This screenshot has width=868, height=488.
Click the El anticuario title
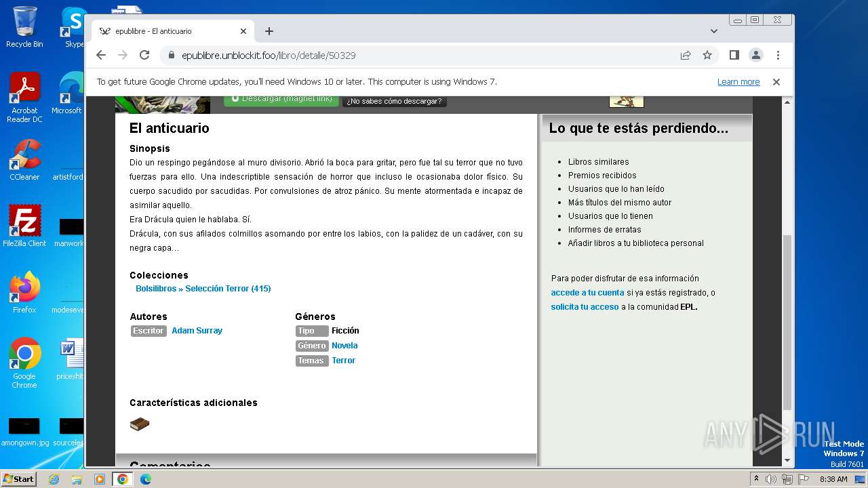[170, 128]
